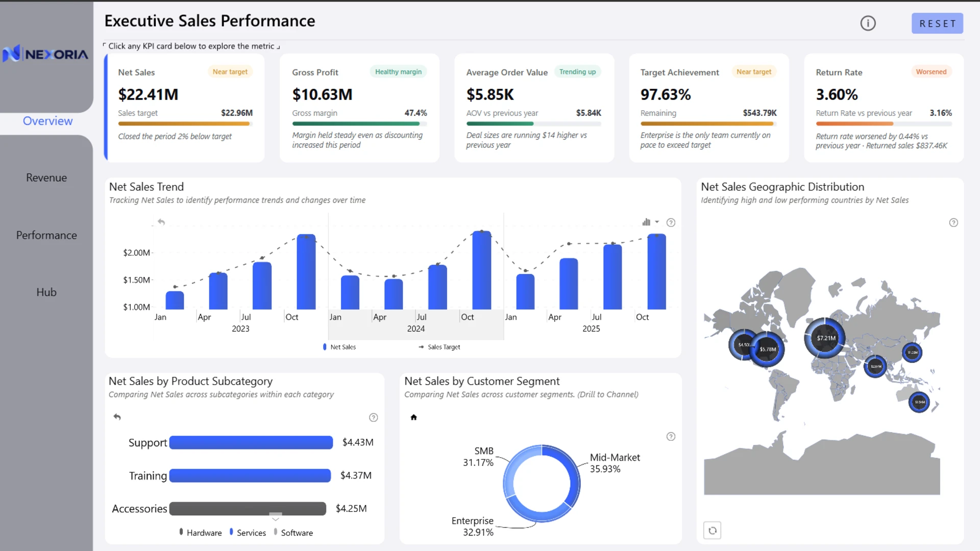This screenshot has height=551, width=980.
Task: Toggle Net Sales series in trend legend
Action: 339,347
